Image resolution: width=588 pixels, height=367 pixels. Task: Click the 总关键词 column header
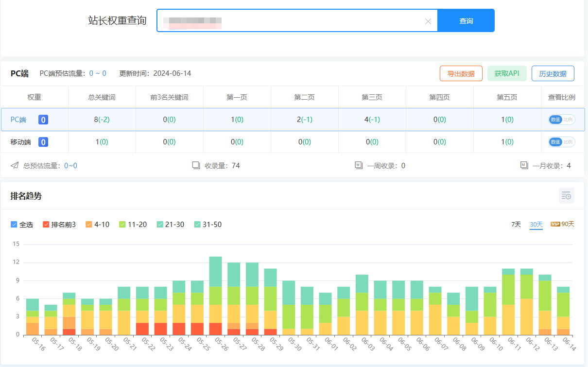tap(102, 97)
